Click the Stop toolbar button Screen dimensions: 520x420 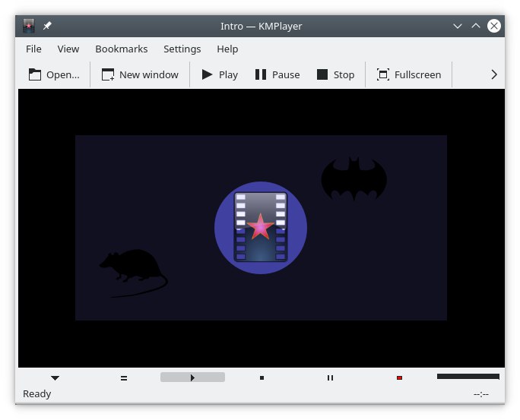tap(335, 74)
